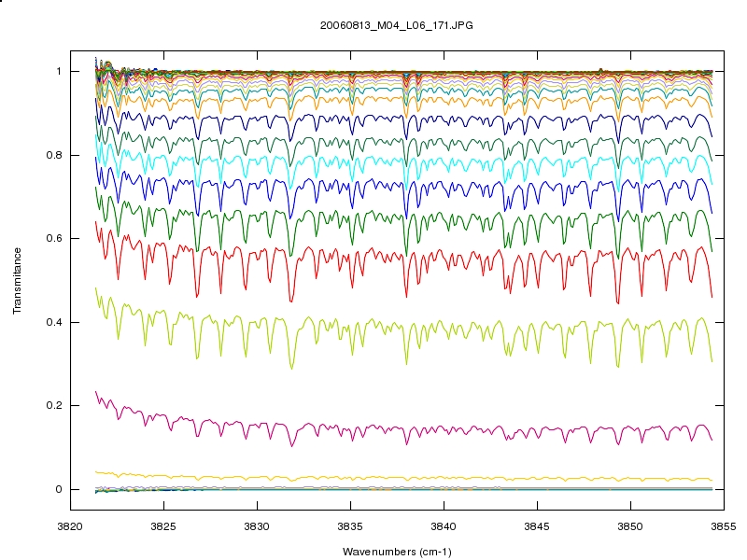Click the x-axis tick label "3850"
This screenshot has height=560, width=747.
[x=630, y=526]
